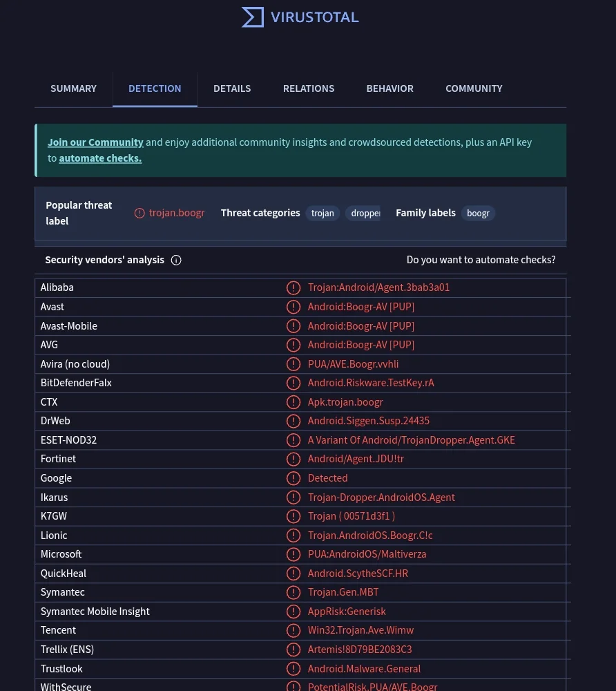
Task: Click Trojan.AndroidOS.Boogr.C!c detection name
Action: point(370,536)
